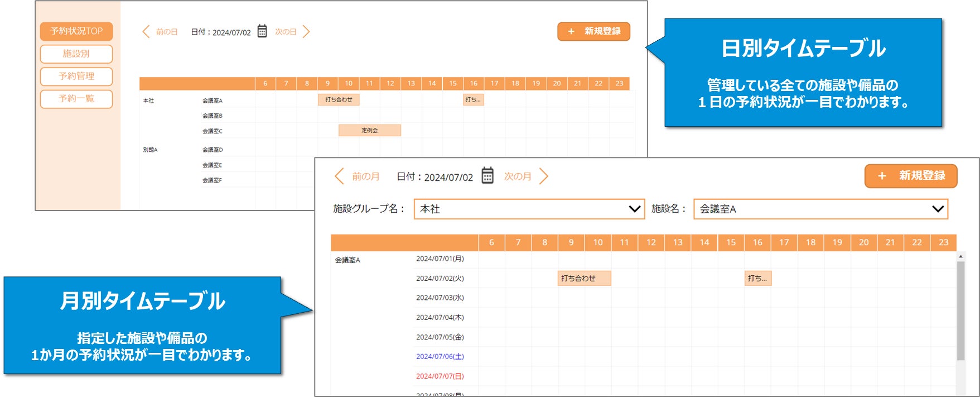Click 会議室C row label in daily timetable

[x=213, y=131]
